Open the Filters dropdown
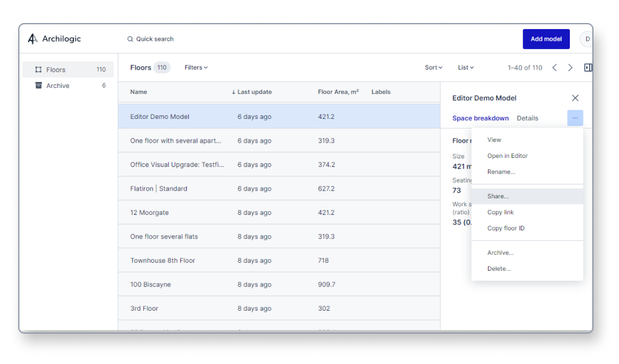This screenshot has height=364, width=619. pyautogui.click(x=195, y=67)
